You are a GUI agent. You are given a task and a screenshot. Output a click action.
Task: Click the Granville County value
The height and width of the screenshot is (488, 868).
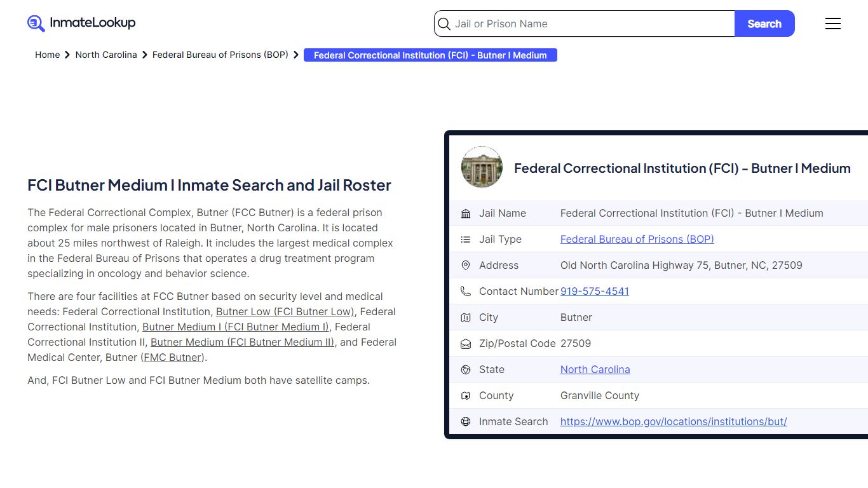(600, 395)
